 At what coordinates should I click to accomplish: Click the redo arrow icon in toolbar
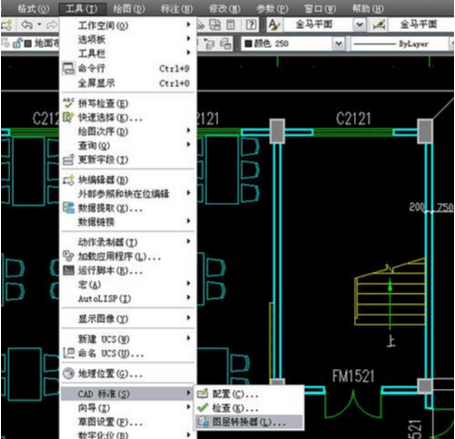pyautogui.click(x=51, y=25)
